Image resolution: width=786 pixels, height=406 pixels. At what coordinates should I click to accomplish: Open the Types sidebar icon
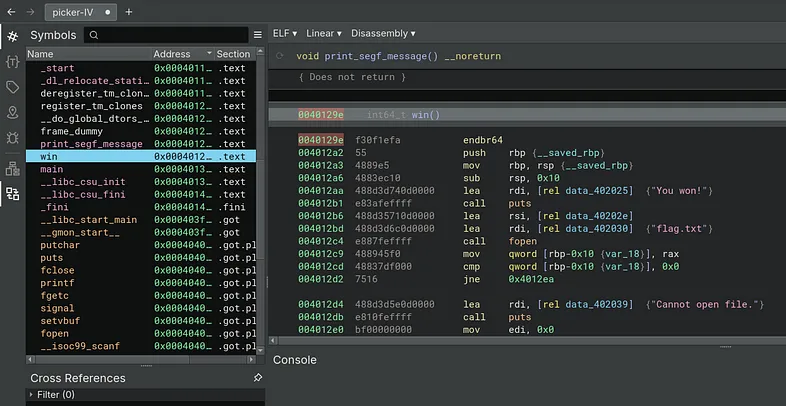pos(13,62)
